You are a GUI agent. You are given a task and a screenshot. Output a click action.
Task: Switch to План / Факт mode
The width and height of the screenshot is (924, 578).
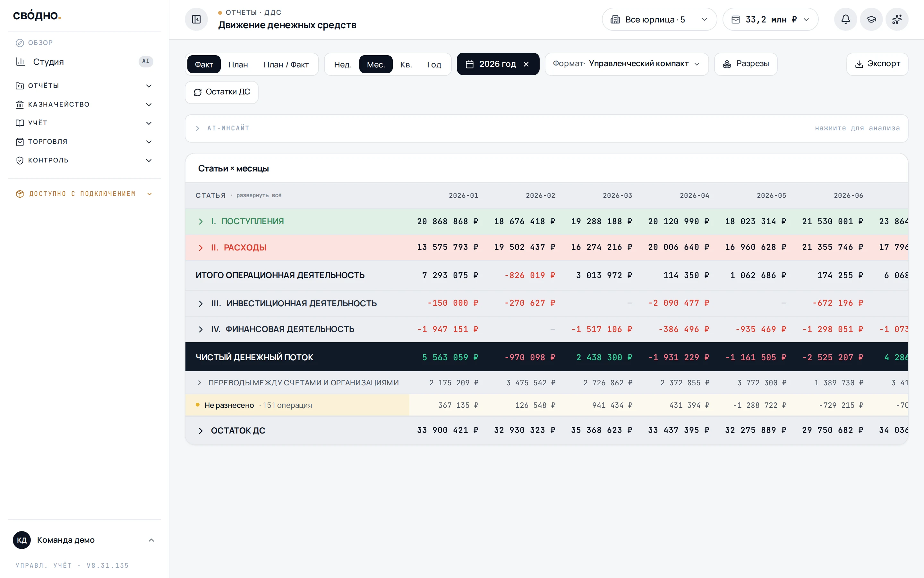[286, 64]
